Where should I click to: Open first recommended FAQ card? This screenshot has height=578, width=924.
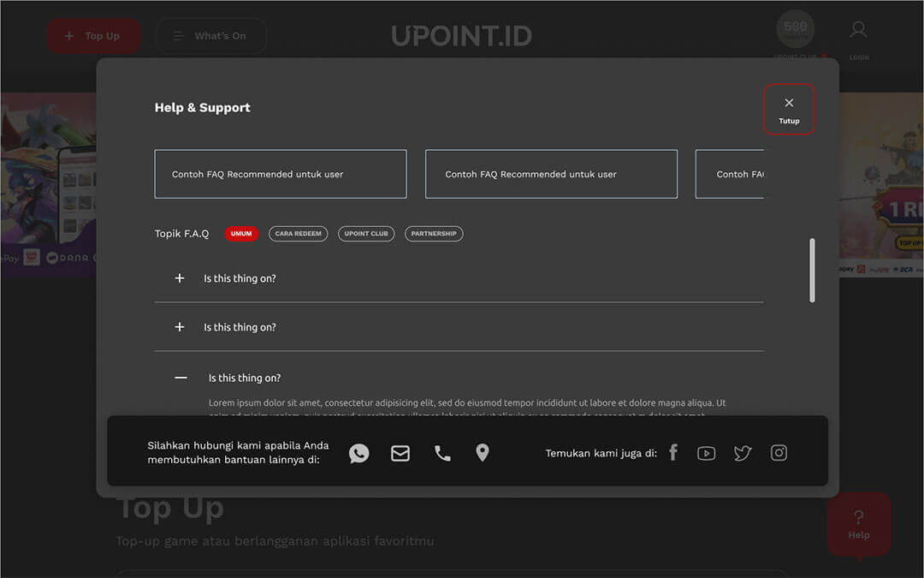pyautogui.click(x=281, y=174)
